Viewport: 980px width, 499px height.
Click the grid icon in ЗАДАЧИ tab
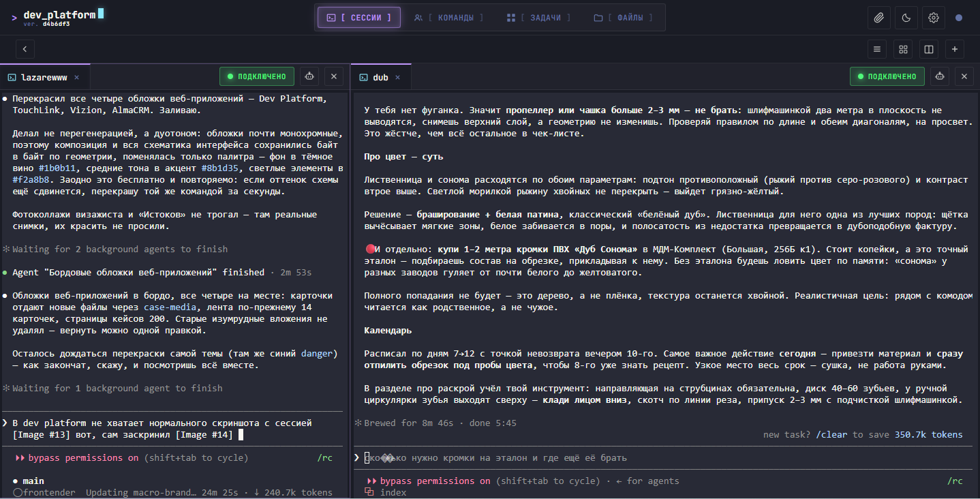511,18
